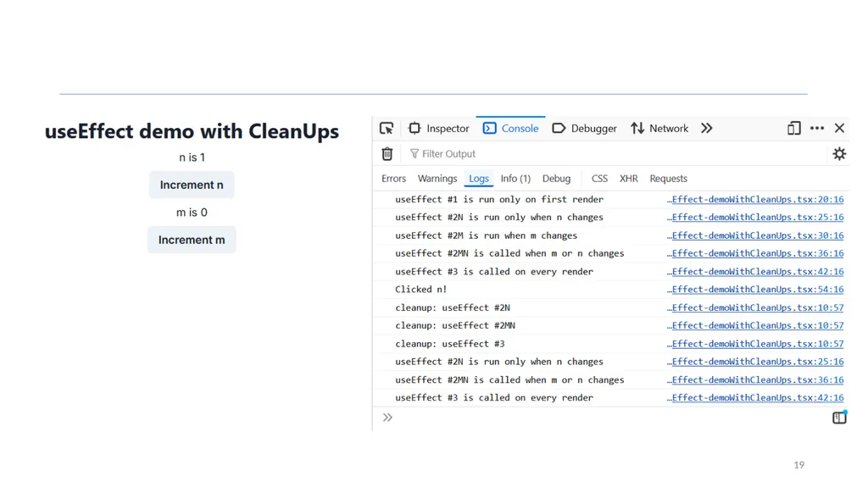Click slide page number 19

pyautogui.click(x=798, y=465)
